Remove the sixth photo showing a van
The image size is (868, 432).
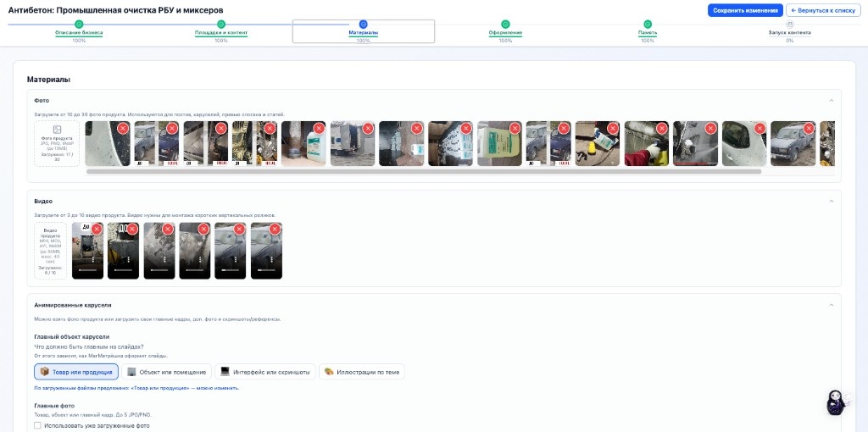[368, 128]
